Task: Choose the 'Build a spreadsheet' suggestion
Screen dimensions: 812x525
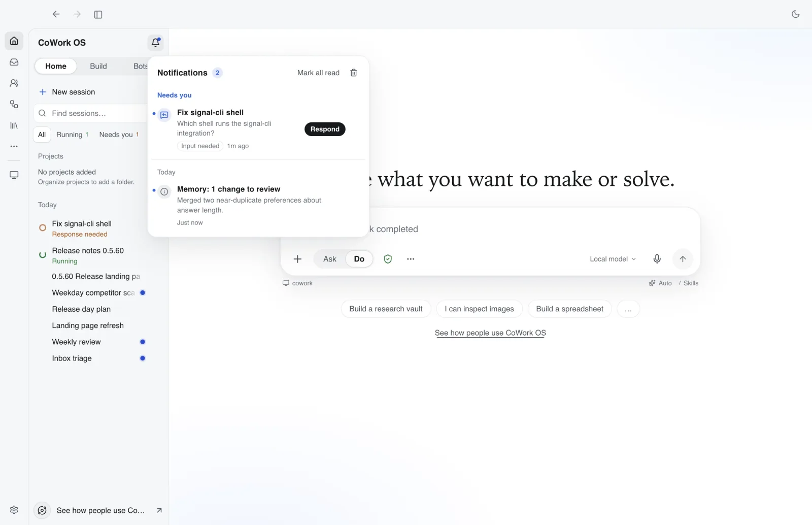Action: (x=570, y=309)
